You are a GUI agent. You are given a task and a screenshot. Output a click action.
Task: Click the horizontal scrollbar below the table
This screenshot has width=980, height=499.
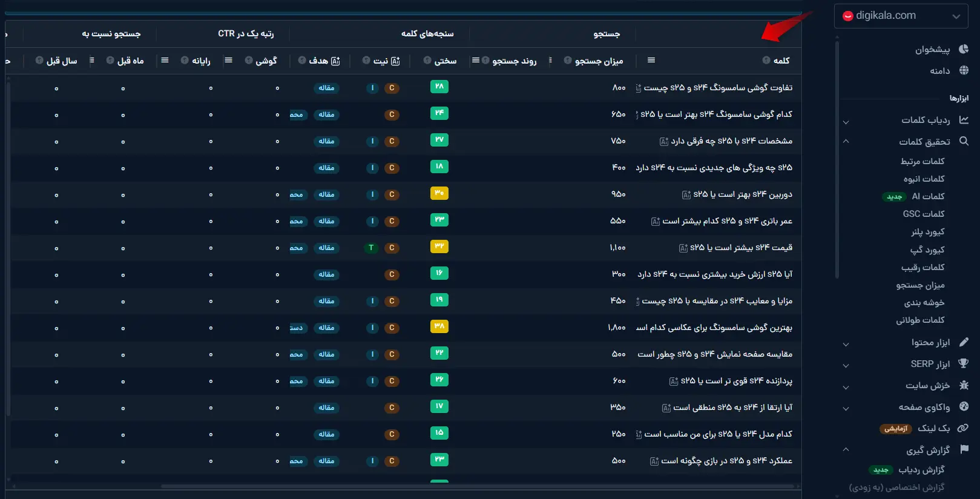coord(477,486)
